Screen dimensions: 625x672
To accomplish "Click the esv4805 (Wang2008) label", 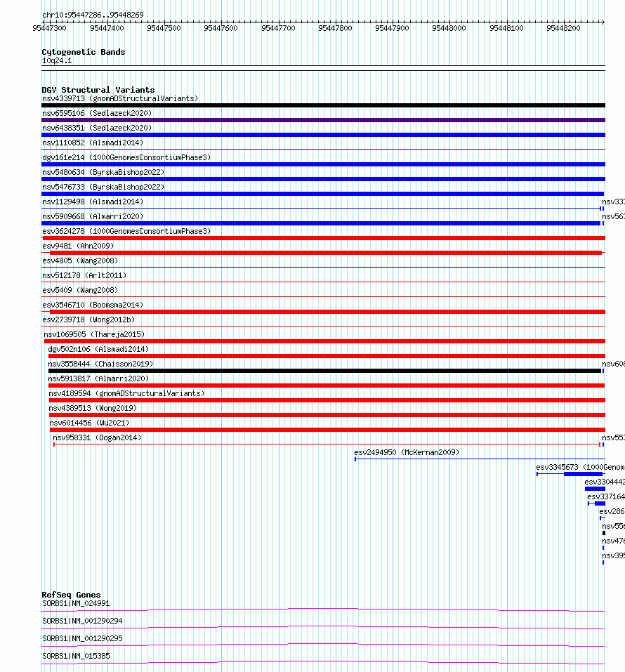I will [80, 261].
